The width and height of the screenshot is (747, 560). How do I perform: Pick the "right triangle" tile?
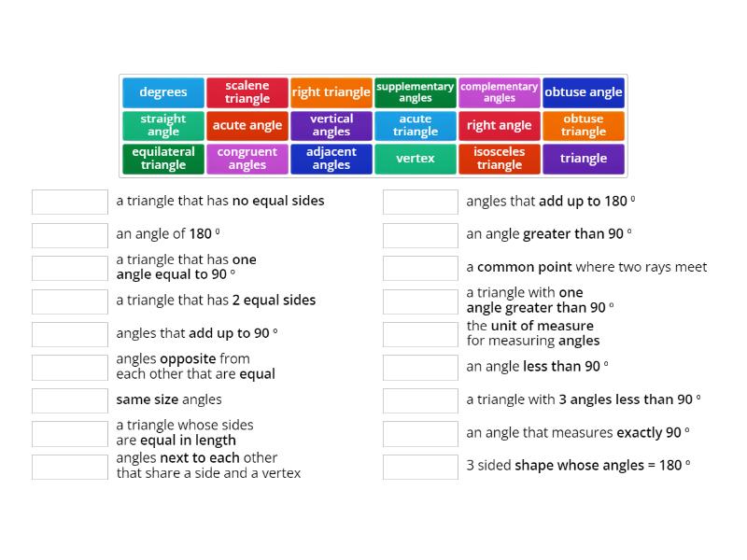pos(331,91)
